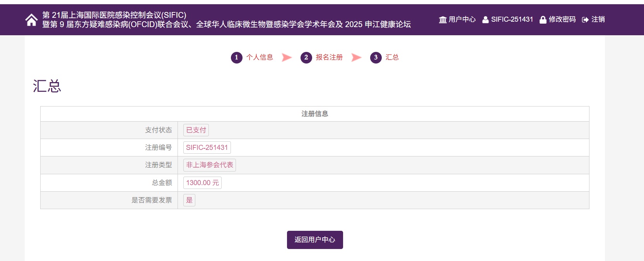Click the home icon in header

(31, 20)
